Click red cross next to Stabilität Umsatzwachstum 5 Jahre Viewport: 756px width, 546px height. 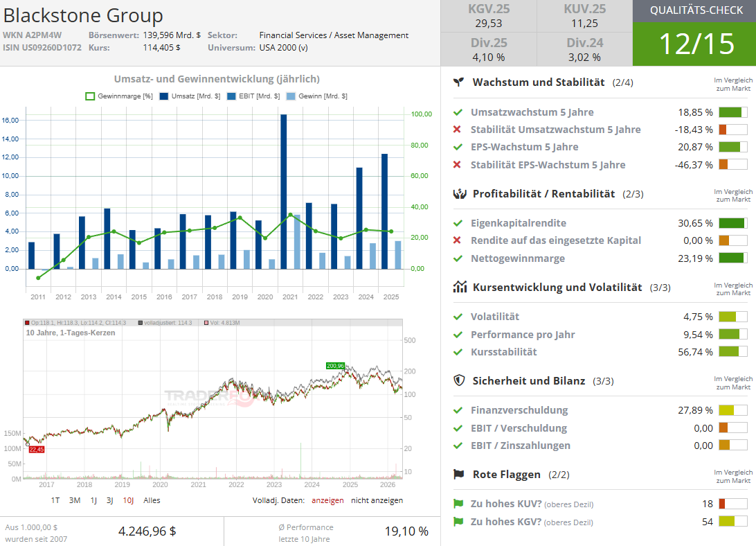pos(457,130)
